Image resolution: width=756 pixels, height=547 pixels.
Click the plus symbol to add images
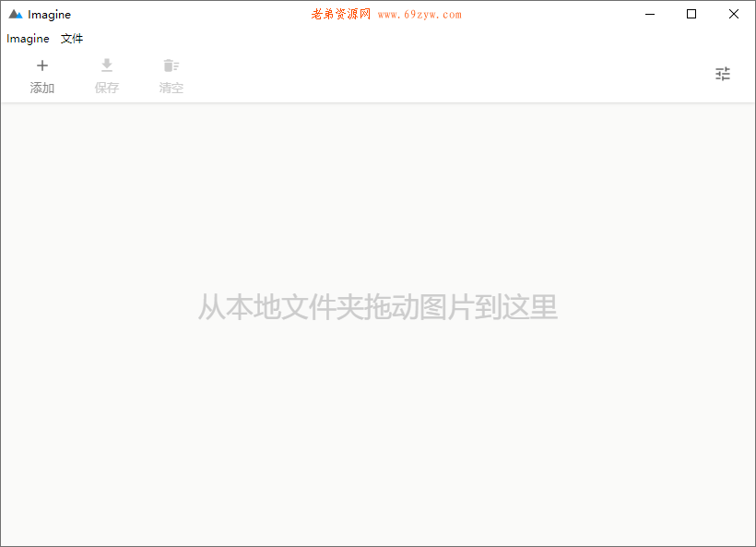point(42,65)
